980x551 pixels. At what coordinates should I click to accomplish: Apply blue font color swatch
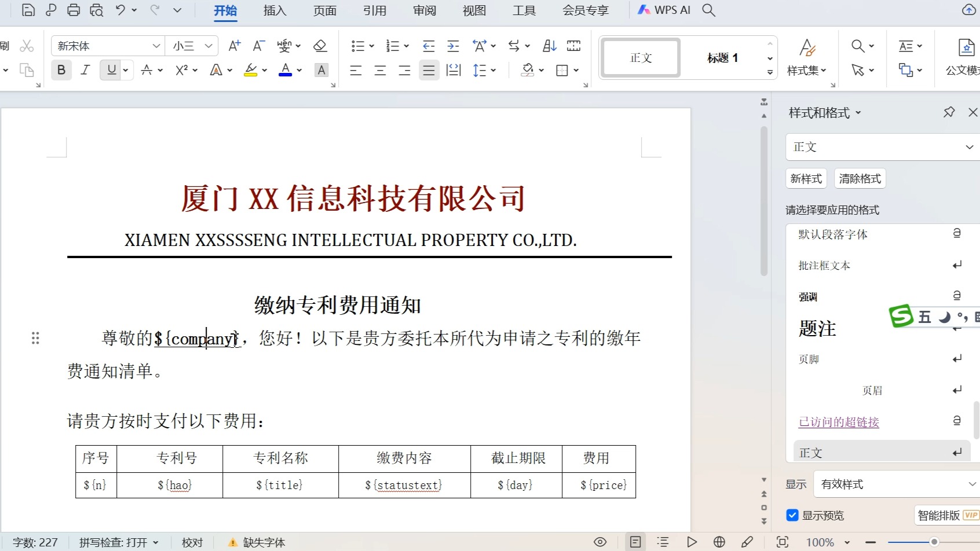(x=286, y=70)
